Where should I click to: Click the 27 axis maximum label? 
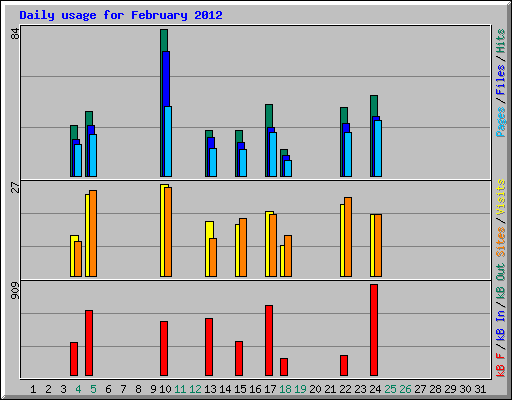click(x=15, y=187)
